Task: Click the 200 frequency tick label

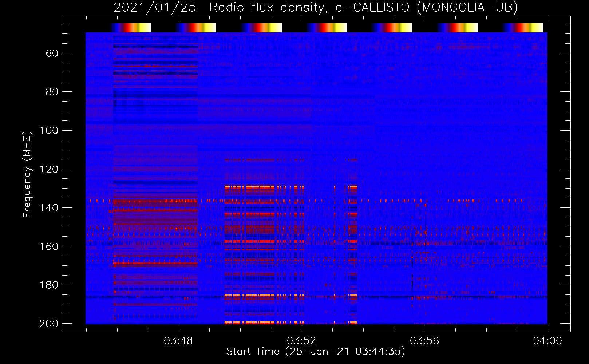Action: (x=49, y=324)
